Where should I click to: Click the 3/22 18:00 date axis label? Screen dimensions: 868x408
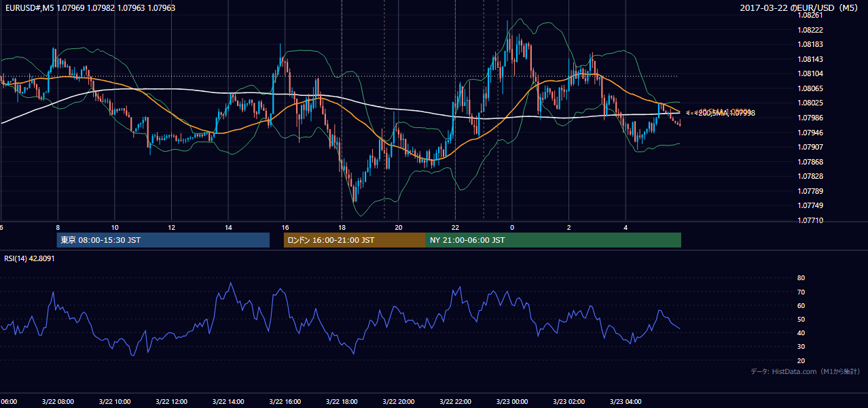click(x=342, y=402)
